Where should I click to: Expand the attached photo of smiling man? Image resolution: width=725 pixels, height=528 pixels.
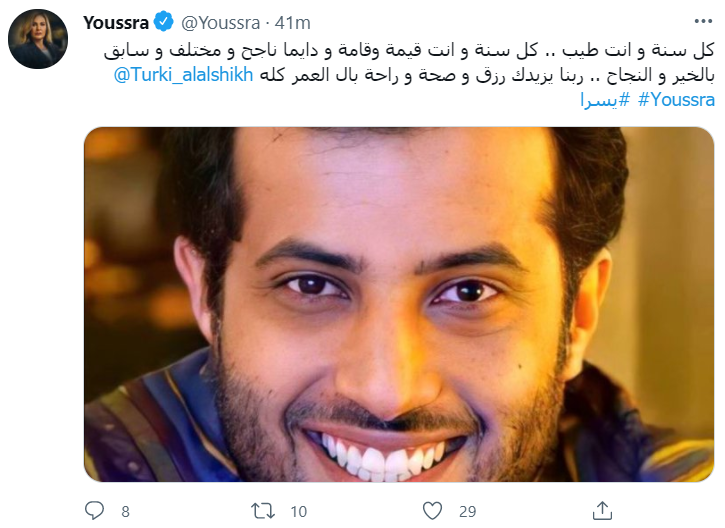click(x=399, y=304)
